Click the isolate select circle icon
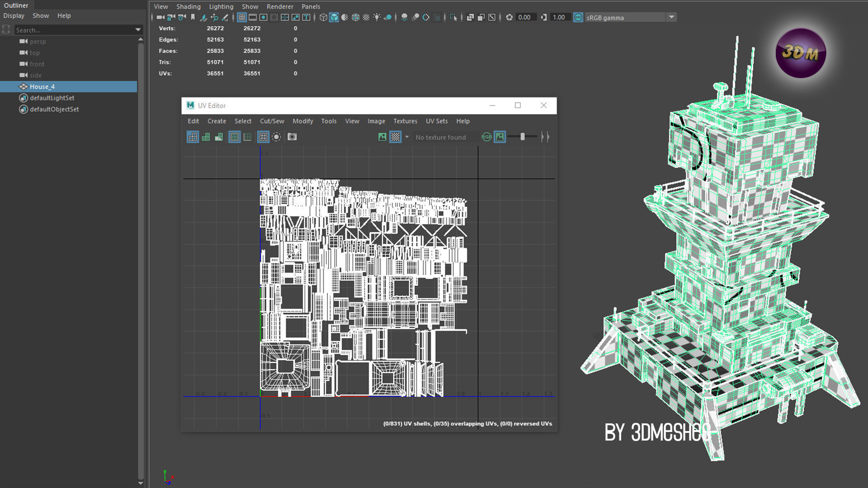The image size is (868, 488). (x=277, y=137)
